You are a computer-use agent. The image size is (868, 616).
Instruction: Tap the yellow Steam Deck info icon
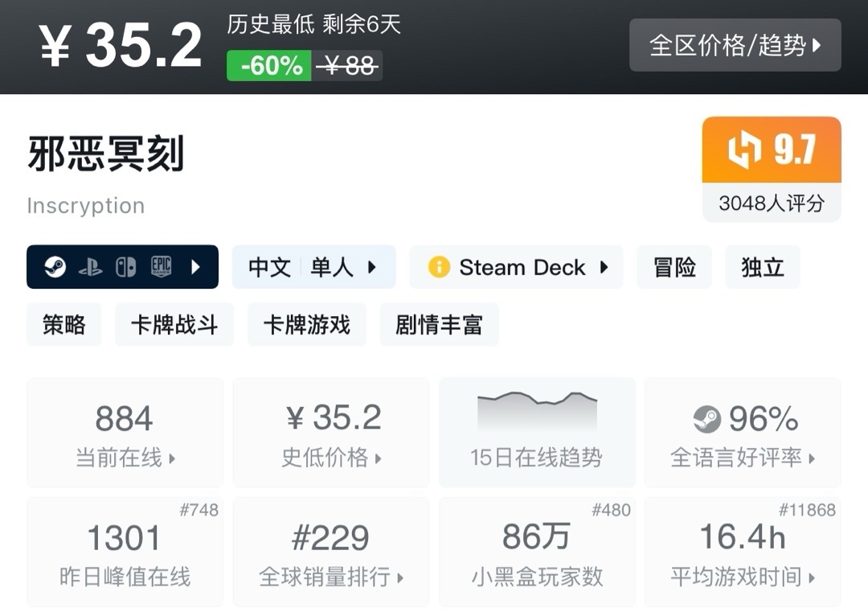click(x=439, y=267)
